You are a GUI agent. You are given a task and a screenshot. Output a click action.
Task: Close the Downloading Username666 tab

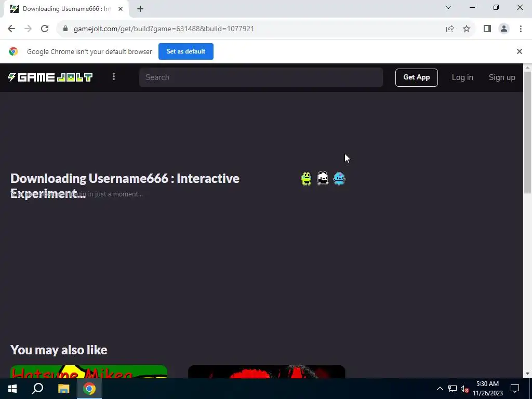click(120, 9)
